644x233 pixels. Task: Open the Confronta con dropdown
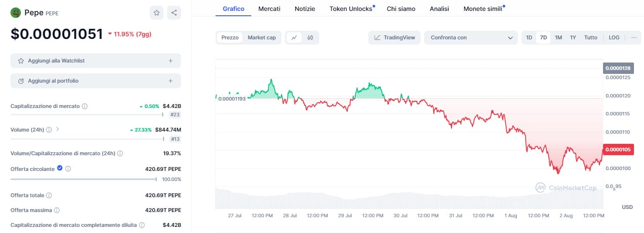pos(471,38)
